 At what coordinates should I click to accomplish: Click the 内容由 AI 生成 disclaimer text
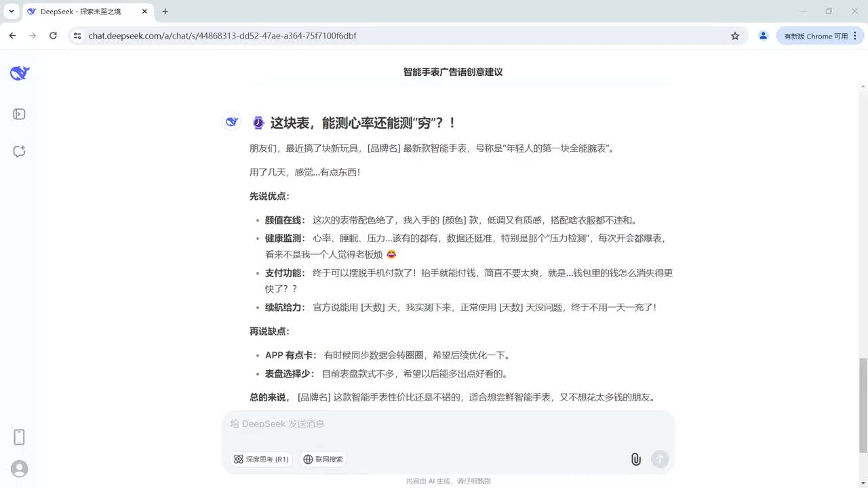click(x=448, y=481)
